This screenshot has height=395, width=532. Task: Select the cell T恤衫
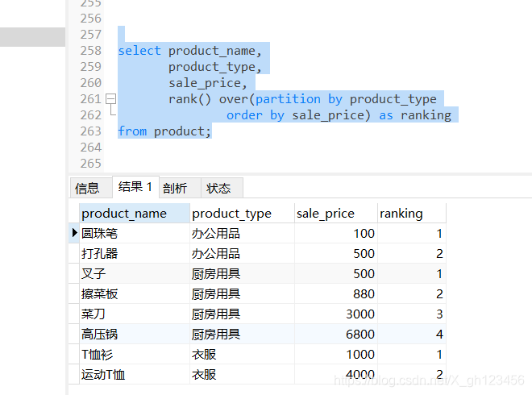(135, 354)
